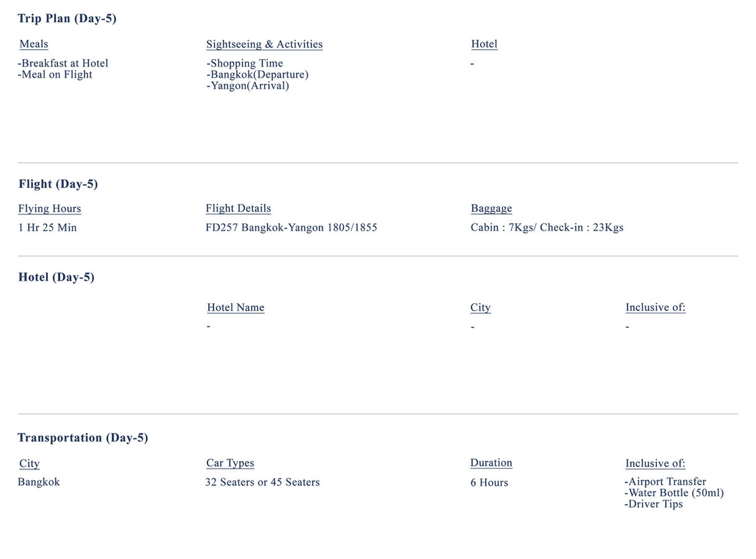Click the Hotel Name heading
Viewport: 756px width, 559px height.
pyautogui.click(x=236, y=308)
